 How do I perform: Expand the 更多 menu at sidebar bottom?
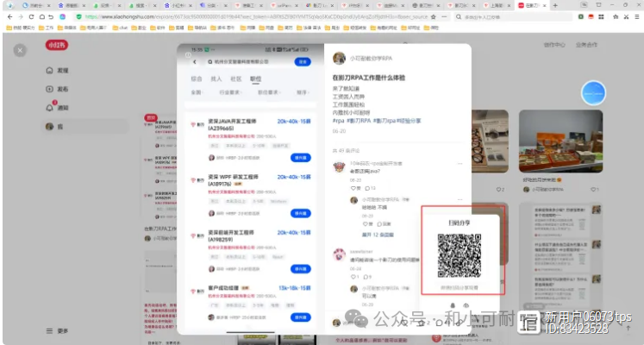tap(58, 330)
